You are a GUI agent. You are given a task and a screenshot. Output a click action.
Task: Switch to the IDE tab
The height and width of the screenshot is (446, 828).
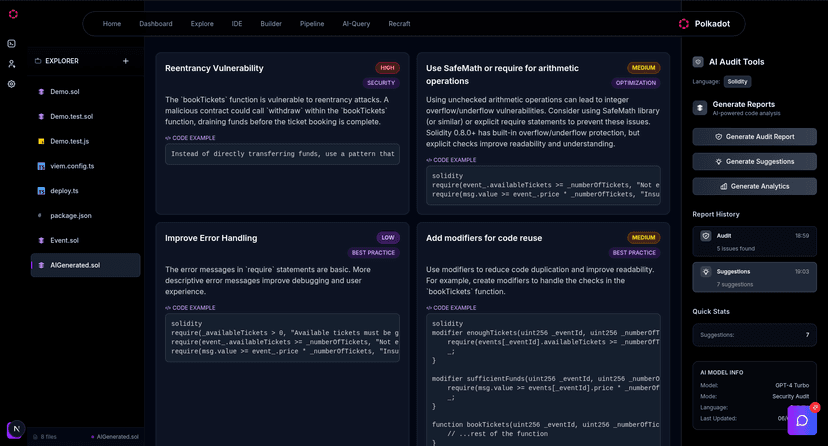coord(237,24)
